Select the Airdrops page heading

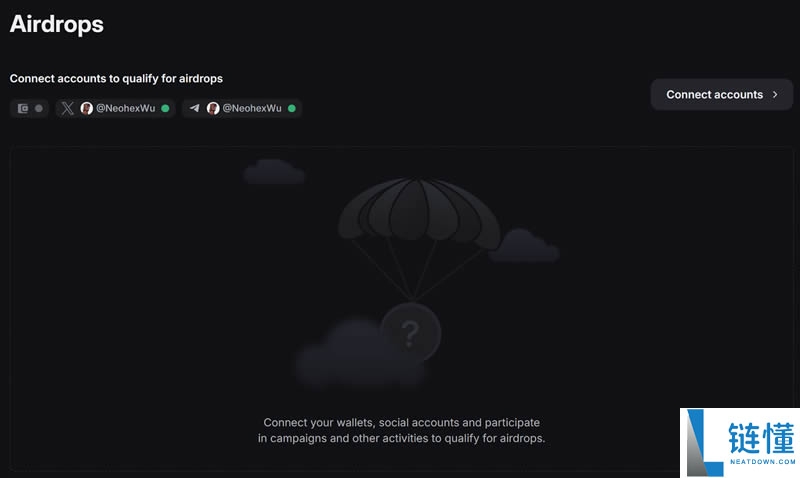coord(57,24)
